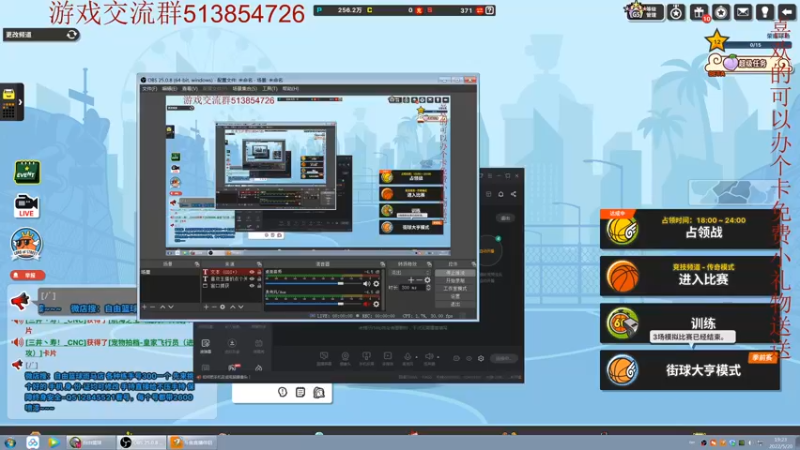Toggle visibility eye of second text source in OBS
The image size is (800, 450).
[252, 279]
